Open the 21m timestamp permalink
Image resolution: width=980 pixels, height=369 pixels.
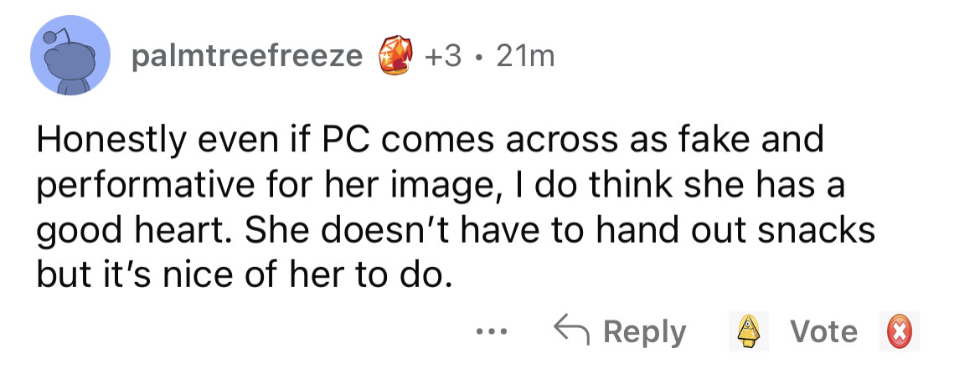click(x=524, y=57)
